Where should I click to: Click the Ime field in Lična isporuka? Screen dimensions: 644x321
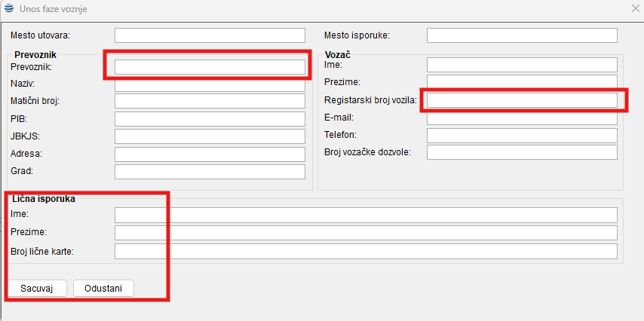click(x=366, y=216)
